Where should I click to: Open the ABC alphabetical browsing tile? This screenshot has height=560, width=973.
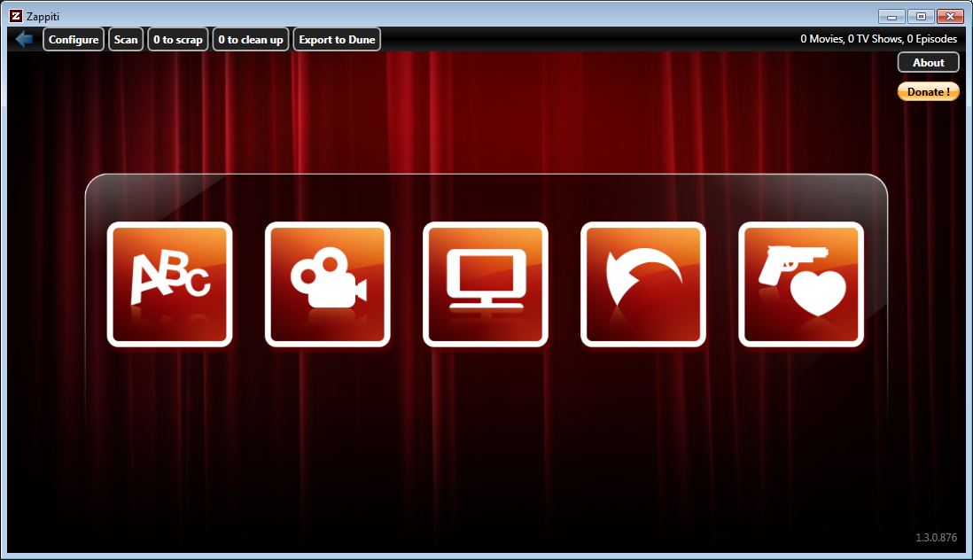tap(169, 284)
